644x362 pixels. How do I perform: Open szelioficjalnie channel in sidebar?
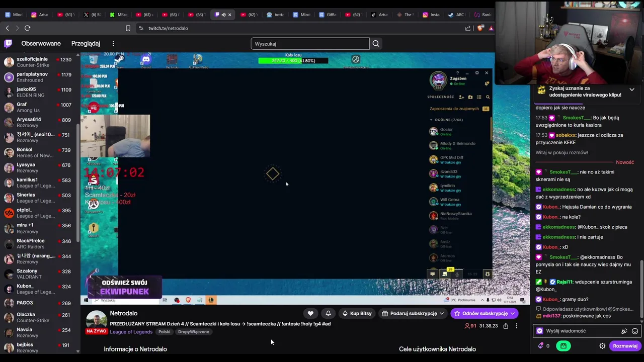coord(39,62)
